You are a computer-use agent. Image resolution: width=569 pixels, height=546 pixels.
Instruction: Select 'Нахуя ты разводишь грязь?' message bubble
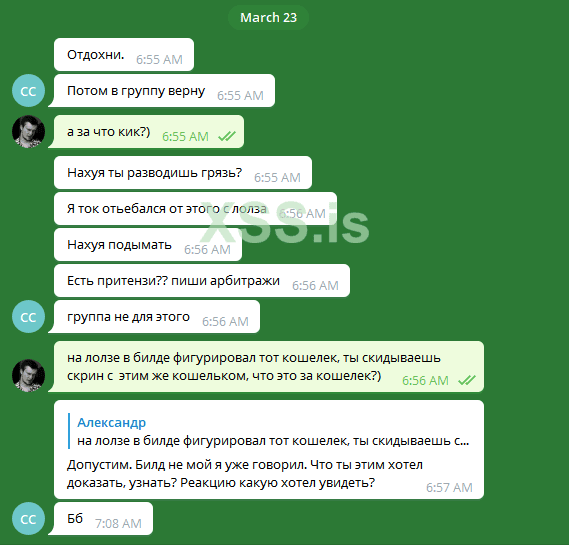point(183,173)
